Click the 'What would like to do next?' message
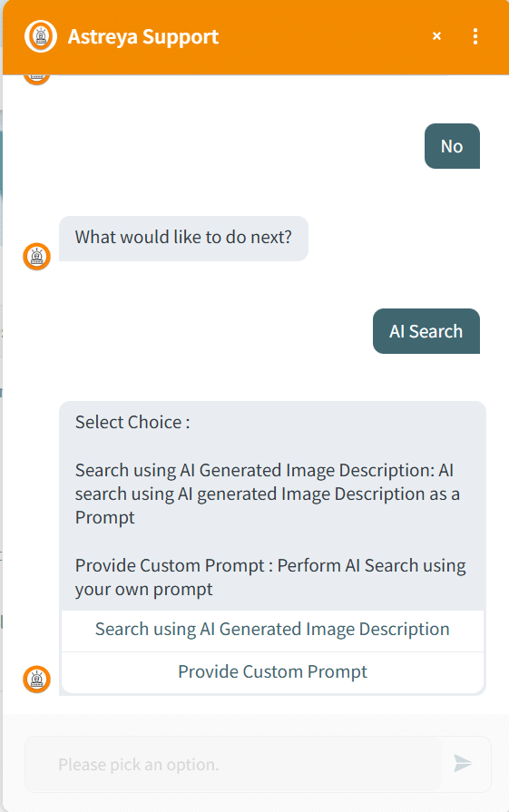The width and height of the screenshot is (509, 812). [x=183, y=239]
